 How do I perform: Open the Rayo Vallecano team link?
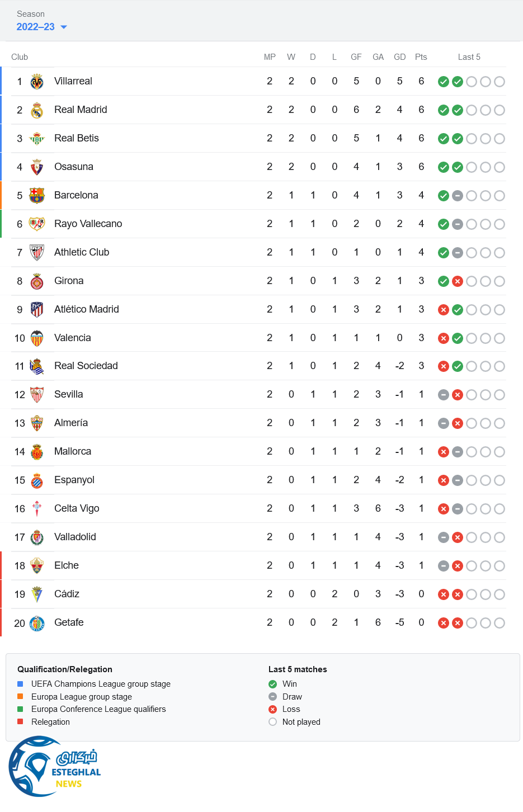click(x=88, y=224)
